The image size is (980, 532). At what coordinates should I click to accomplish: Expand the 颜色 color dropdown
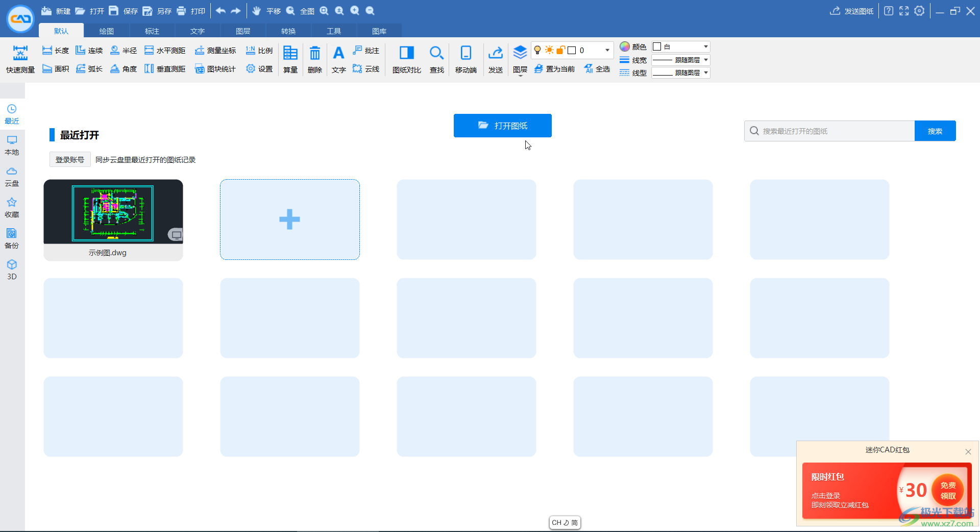pos(706,46)
